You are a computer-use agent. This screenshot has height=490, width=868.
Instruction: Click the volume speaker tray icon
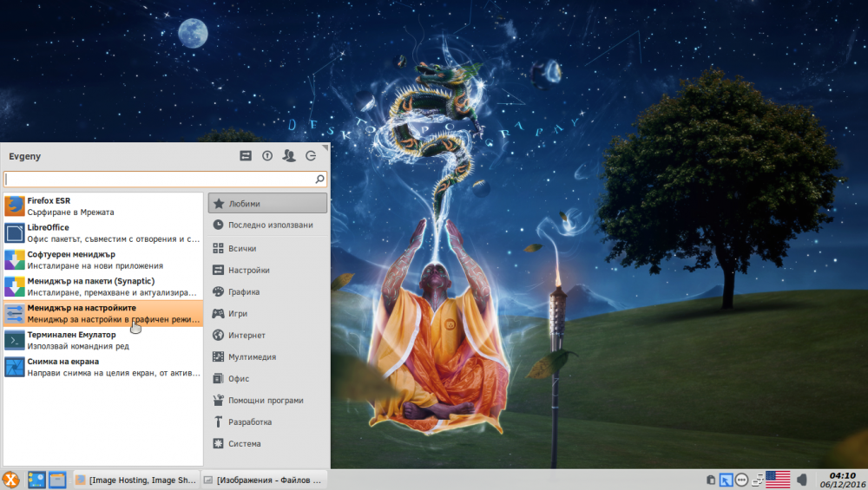[x=802, y=480]
